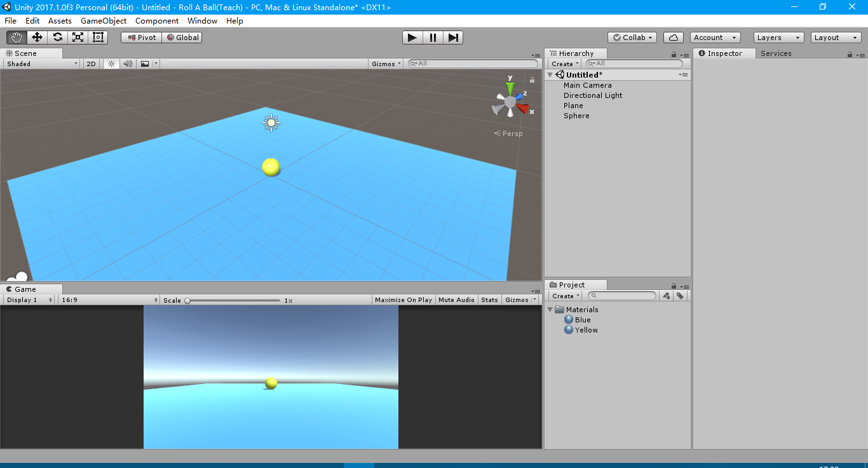Open Shaded draw mode dropdown
The width and height of the screenshot is (868, 468).
point(42,64)
